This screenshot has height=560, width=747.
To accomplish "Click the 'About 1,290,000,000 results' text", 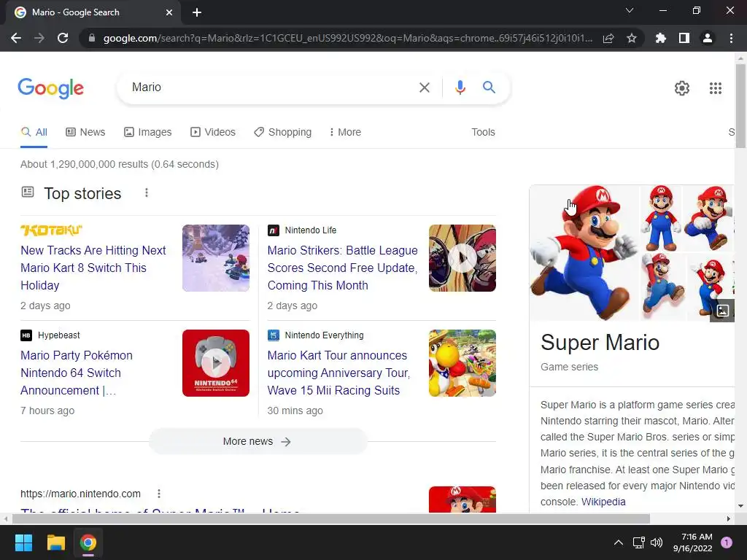I will point(119,164).
